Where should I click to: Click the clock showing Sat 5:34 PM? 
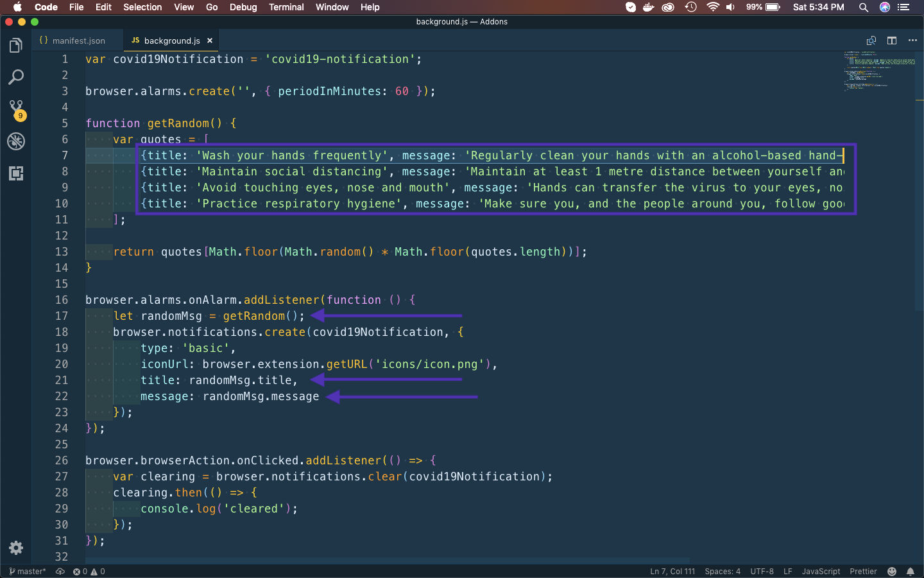click(818, 7)
